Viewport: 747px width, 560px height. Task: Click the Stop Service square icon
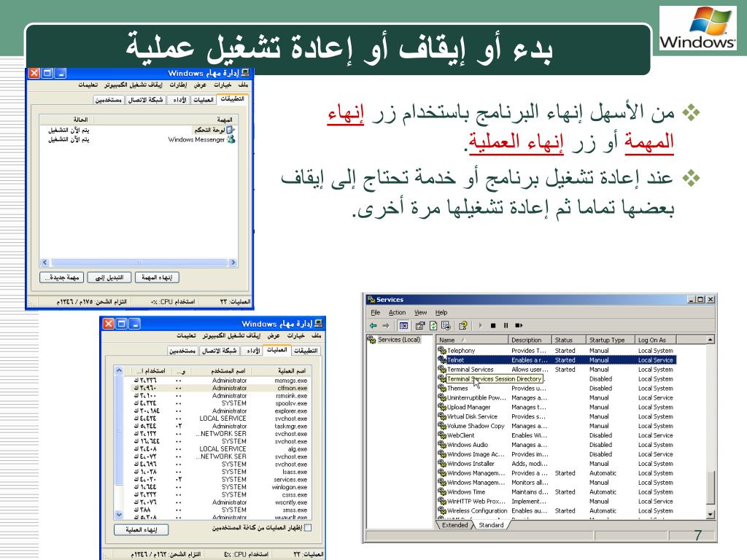493,326
